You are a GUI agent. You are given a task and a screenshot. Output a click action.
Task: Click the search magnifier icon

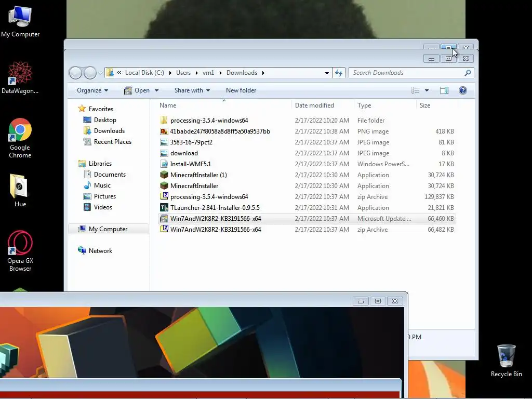pyautogui.click(x=468, y=73)
